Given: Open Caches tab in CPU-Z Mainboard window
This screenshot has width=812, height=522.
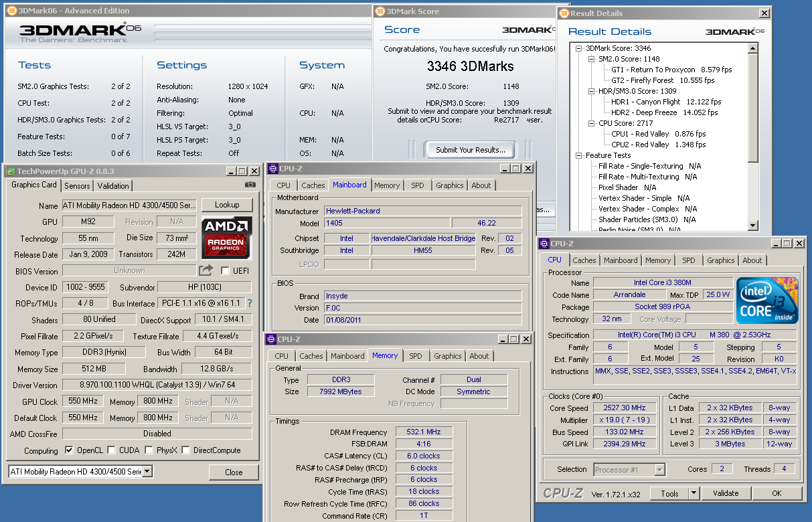Looking at the screenshot, I should [x=313, y=185].
